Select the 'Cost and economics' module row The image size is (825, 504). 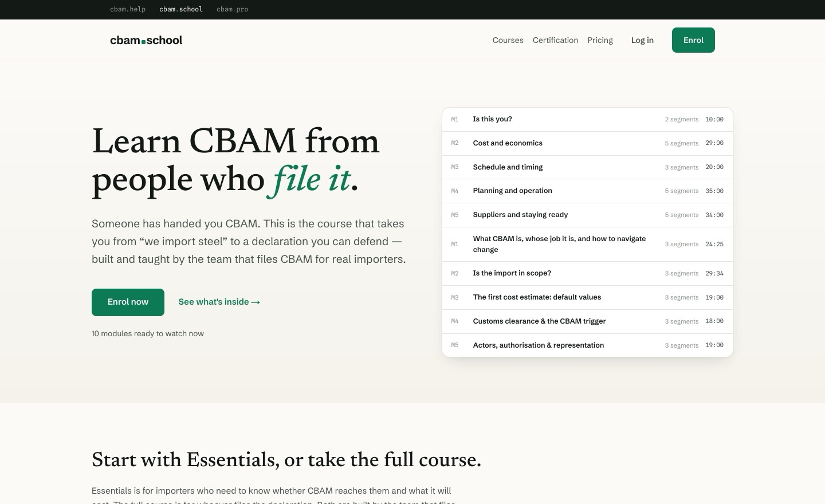coord(587,143)
